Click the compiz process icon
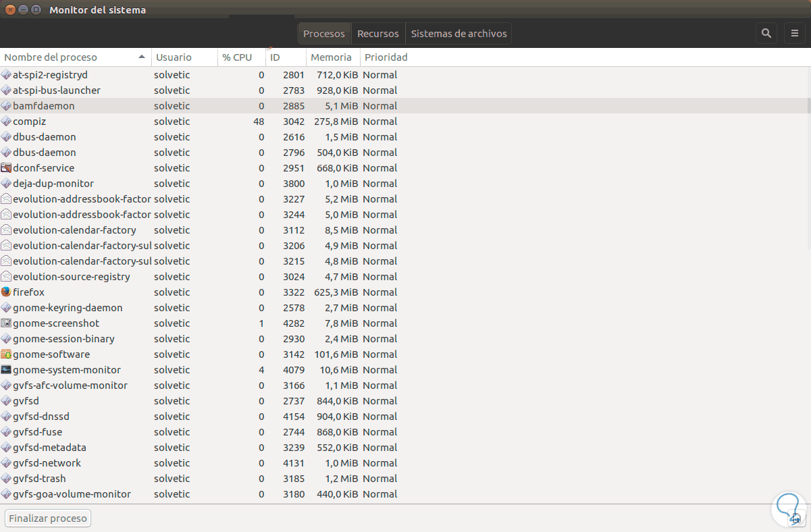This screenshot has width=811, height=532. tap(6, 122)
